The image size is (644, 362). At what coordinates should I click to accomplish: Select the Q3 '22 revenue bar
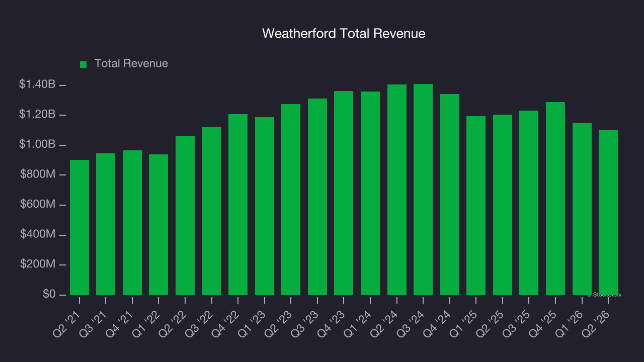(211, 211)
